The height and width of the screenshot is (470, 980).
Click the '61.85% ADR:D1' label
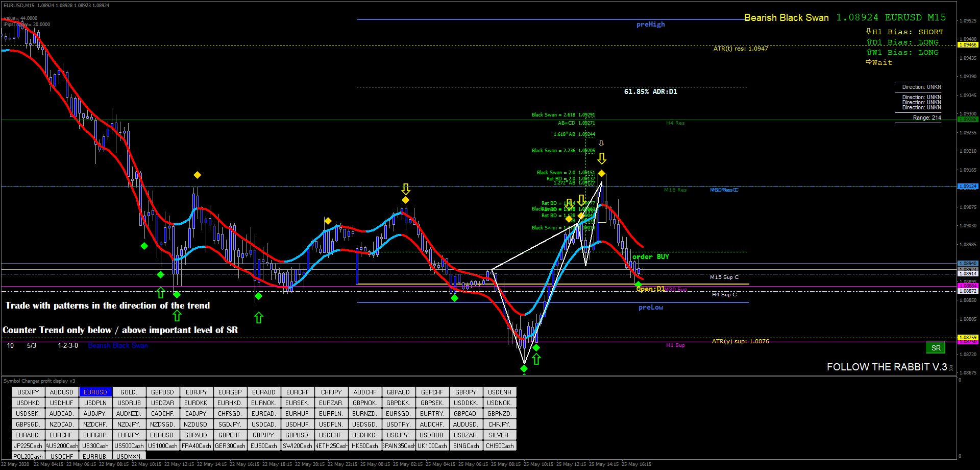pyautogui.click(x=650, y=91)
